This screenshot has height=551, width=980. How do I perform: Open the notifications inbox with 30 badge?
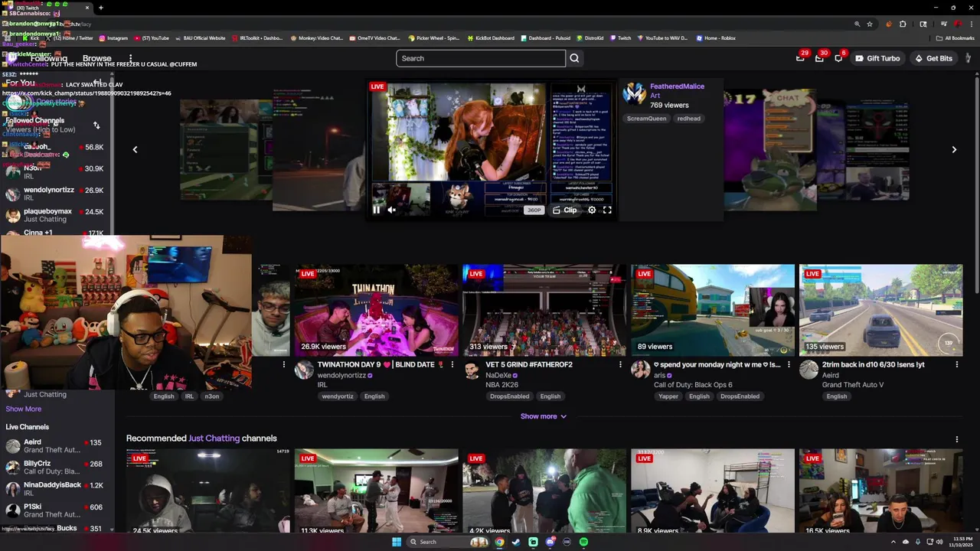(x=819, y=58)
